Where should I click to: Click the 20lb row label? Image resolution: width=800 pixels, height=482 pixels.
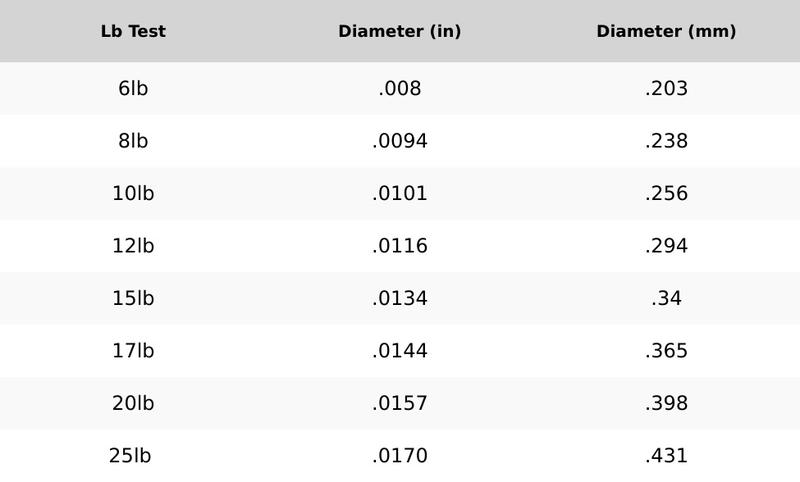click(133, 404)
